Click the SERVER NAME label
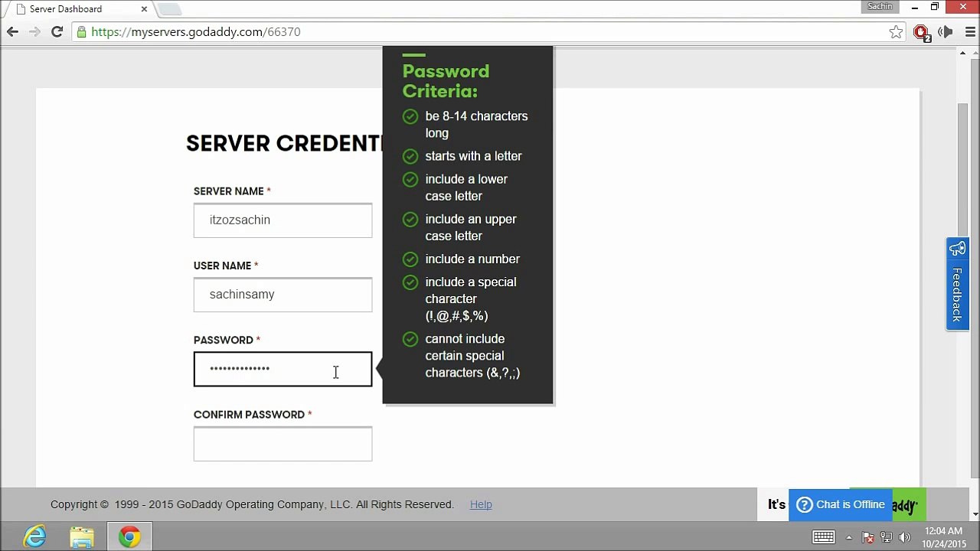The image size is (980, 551). (229, 191)
